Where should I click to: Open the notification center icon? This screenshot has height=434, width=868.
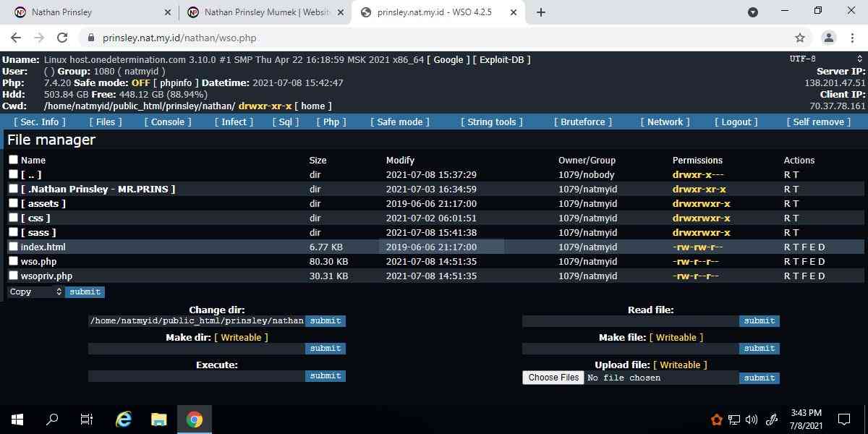(844, 419)
